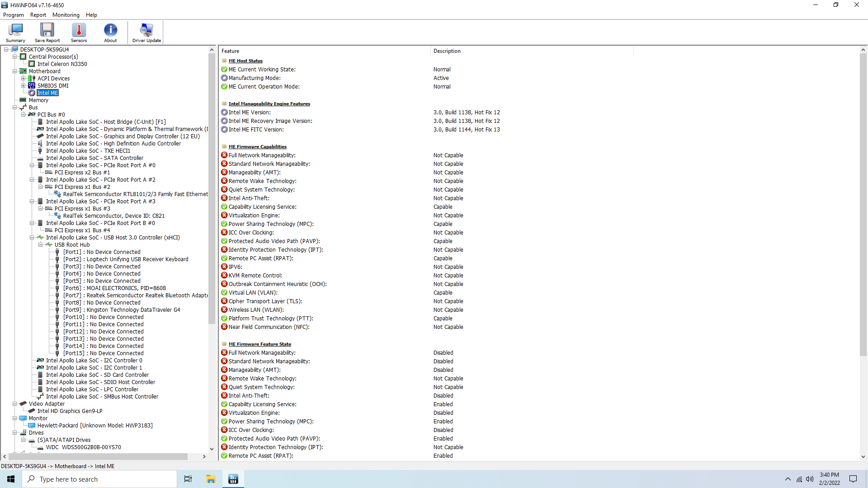Open the Program menu
The width and height of the screenshot is (868, 488).
(x=13, y=15)
